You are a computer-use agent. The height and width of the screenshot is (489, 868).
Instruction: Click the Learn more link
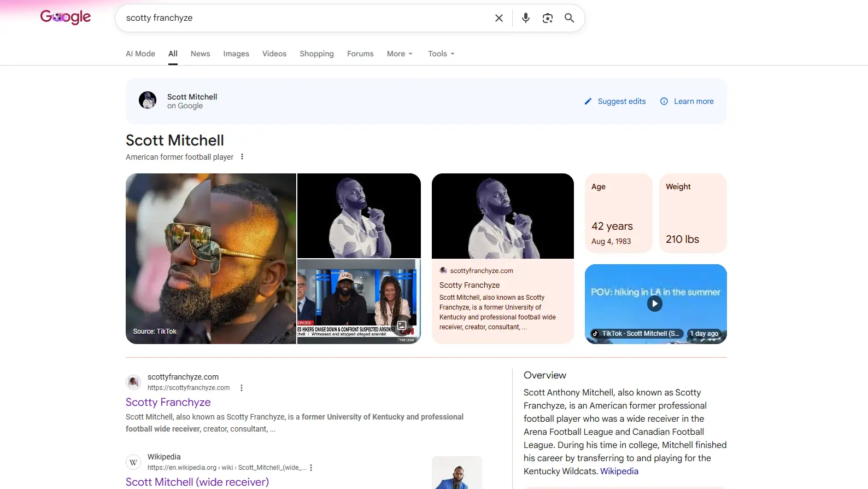(687, 101)
